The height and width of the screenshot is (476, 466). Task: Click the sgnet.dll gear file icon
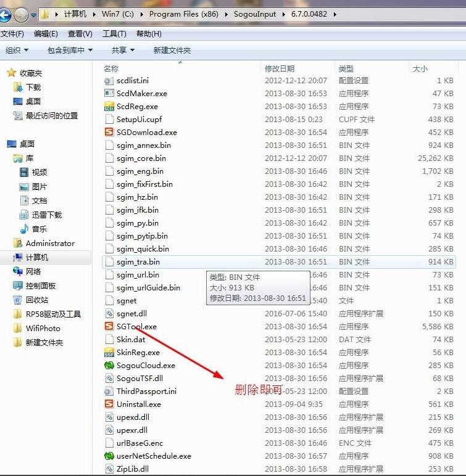pyautogui.click(x=109, y=313)
